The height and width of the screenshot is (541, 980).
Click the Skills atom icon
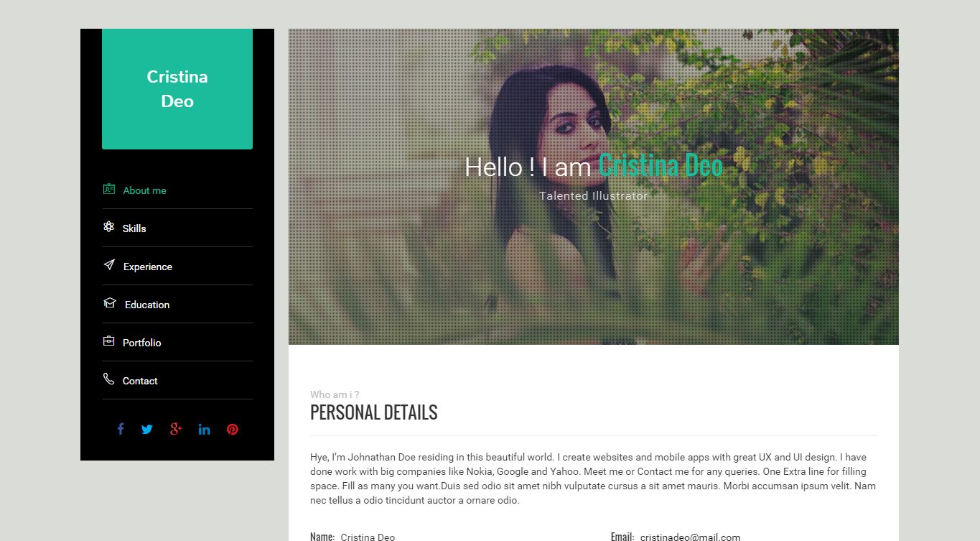(x=108, y=227)
